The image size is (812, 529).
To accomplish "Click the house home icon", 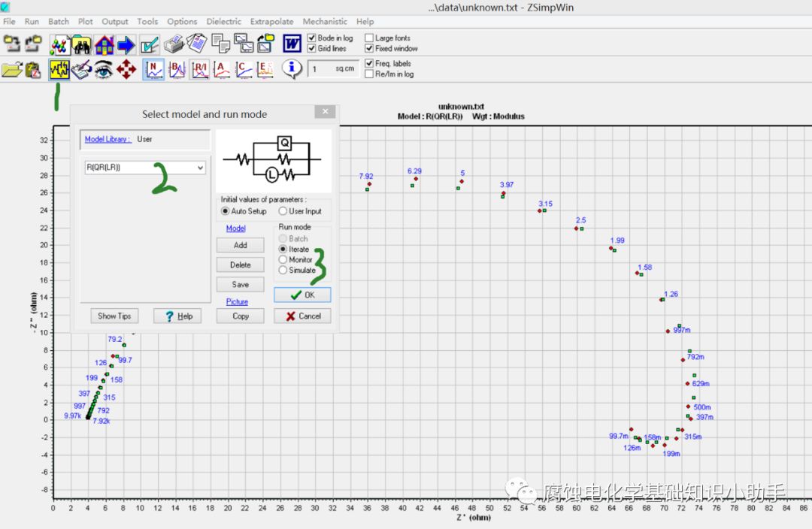I will [x=104, y=45].
